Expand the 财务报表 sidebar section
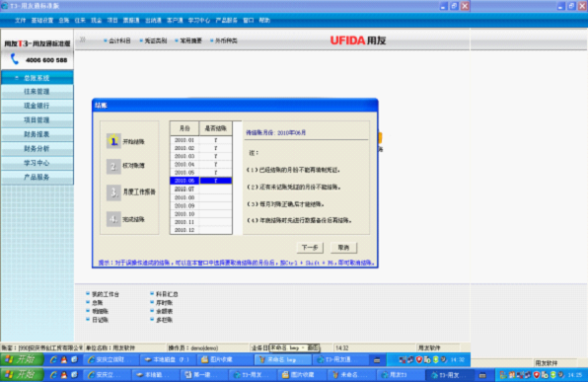The image size is (588, 382). (x=37, y=134)
